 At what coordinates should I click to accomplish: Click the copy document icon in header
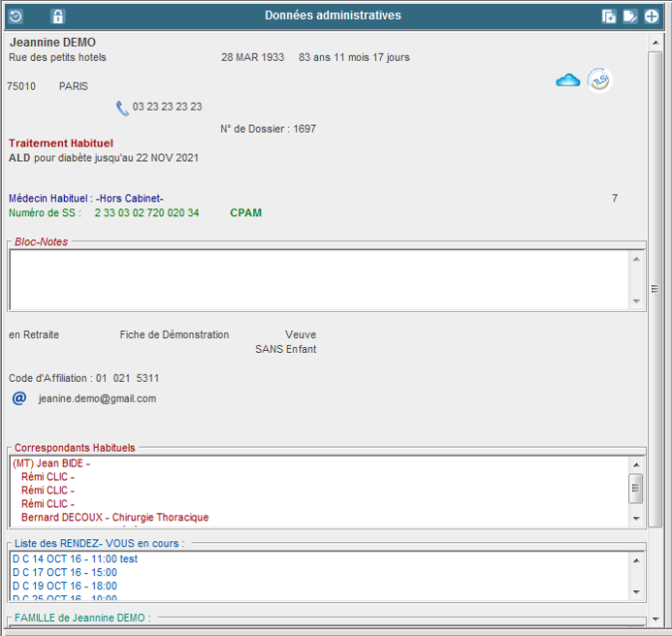coord(609,16)
